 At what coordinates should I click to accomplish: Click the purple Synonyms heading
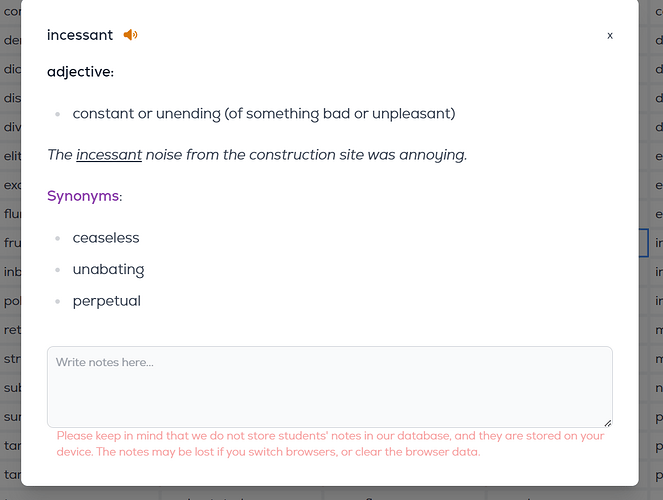(84, 196)
